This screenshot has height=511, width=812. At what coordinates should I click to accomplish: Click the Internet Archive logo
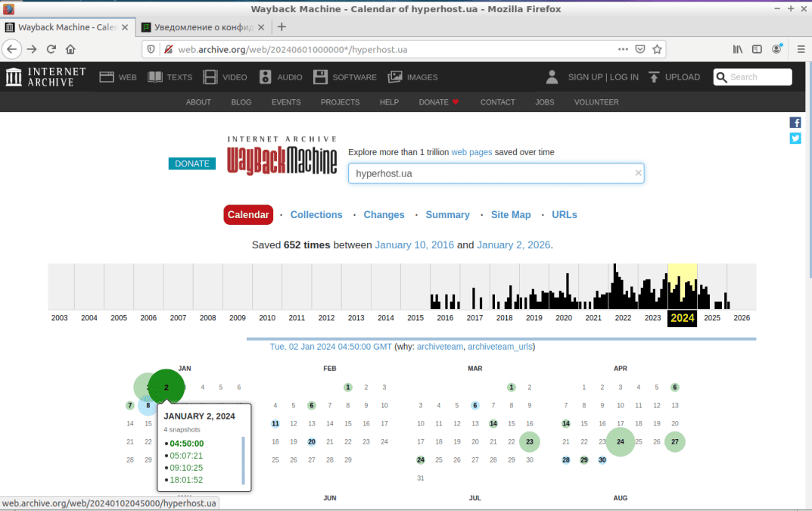(x=45, y=76)
